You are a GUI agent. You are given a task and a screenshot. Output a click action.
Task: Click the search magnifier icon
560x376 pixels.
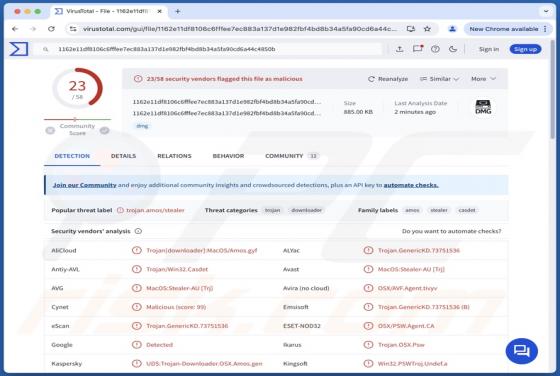coord(46,49)
